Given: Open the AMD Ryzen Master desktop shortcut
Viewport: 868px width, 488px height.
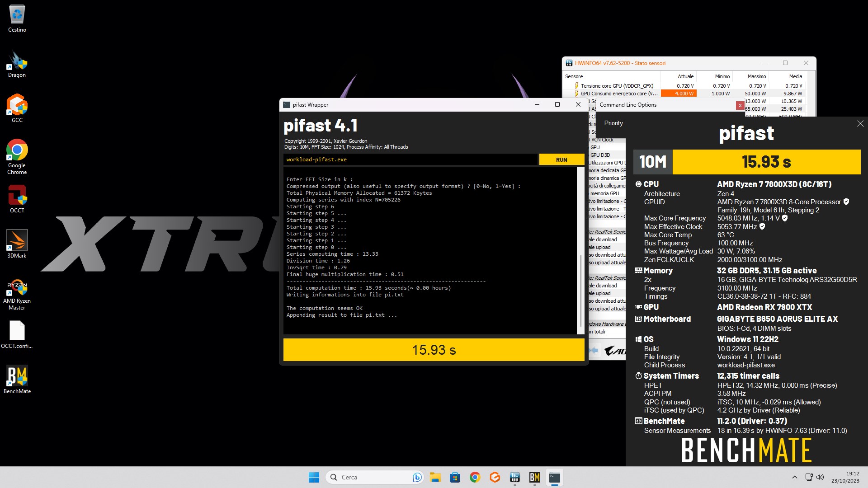Looking at the screenshot, I should 17,294.
